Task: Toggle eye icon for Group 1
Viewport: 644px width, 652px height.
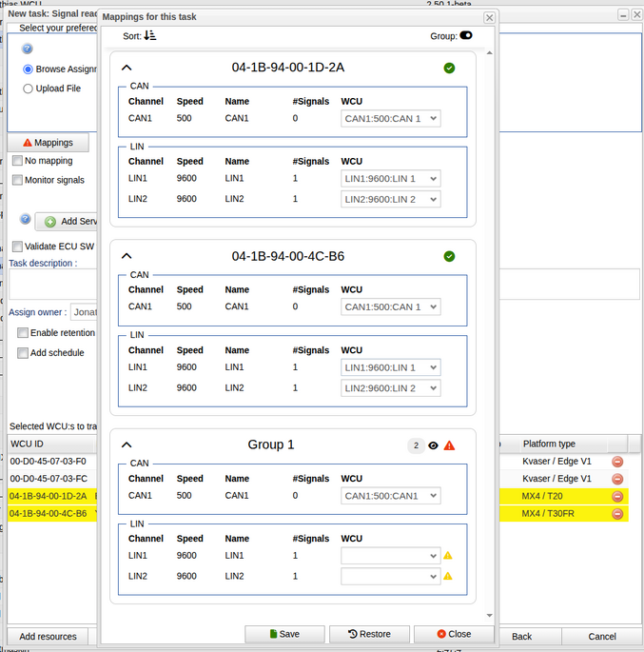Action: [434, 445]
